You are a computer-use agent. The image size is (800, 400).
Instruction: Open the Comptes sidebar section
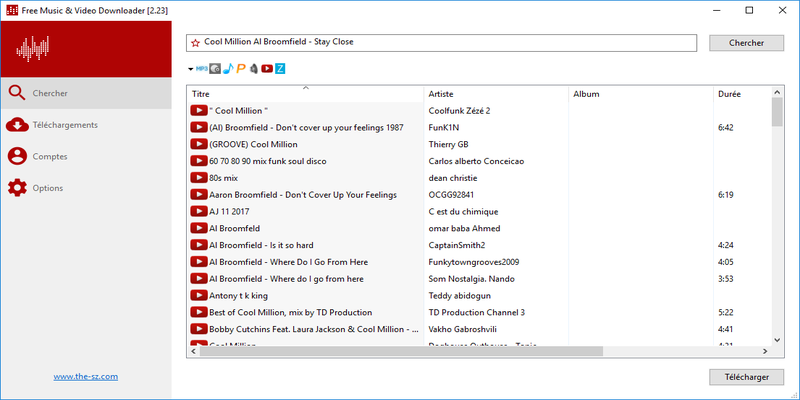tap(86, 157)
